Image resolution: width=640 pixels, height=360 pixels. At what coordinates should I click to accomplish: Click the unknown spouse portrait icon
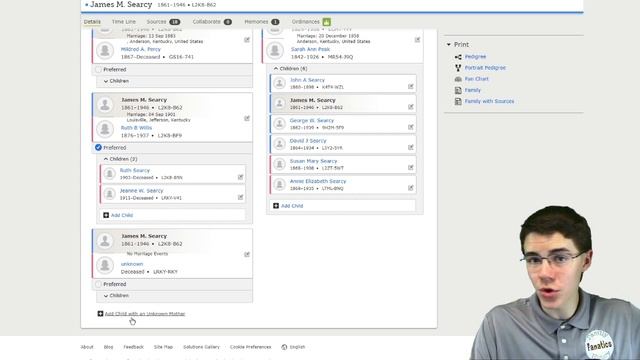point(105,265)
